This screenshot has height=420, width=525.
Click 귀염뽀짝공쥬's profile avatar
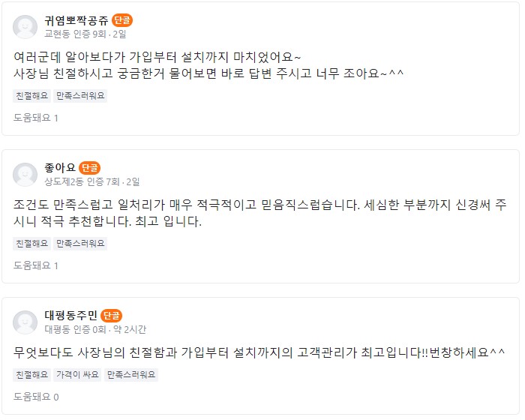[25, 27]
